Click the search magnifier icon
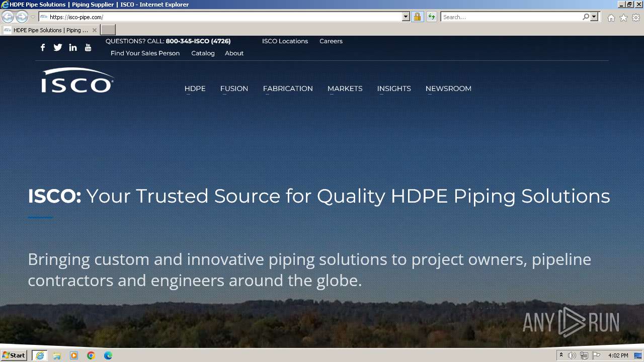Viewport: 644px width, 362px height. (586, 17)
